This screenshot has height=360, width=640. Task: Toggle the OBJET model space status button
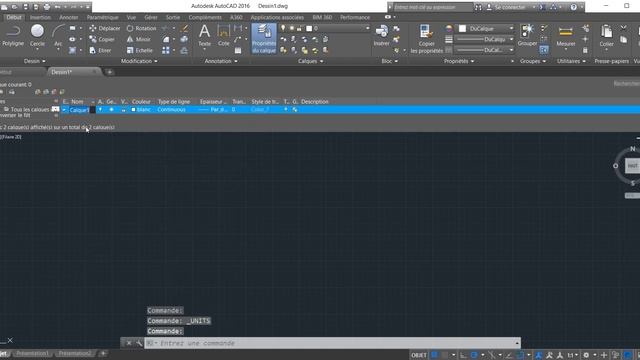[x=419, y=355]
